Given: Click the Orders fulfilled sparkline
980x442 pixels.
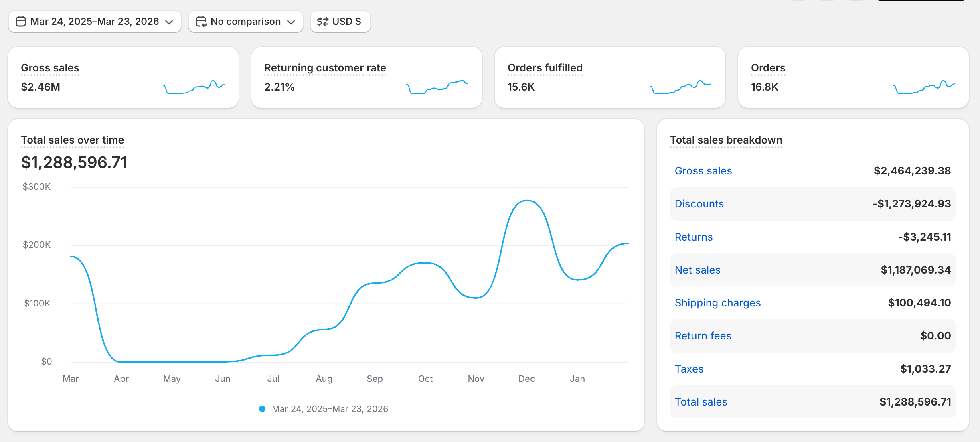Looking at the screenshot, I should pos(680,87).
